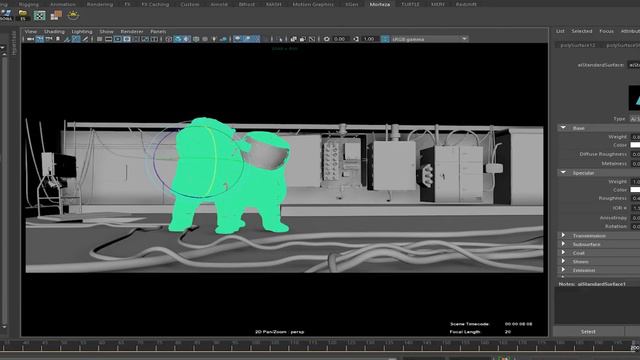Viewport: 640px width, 360px height.
Task: Click the Specular Color swatch
Action: (x=635, y=190)
